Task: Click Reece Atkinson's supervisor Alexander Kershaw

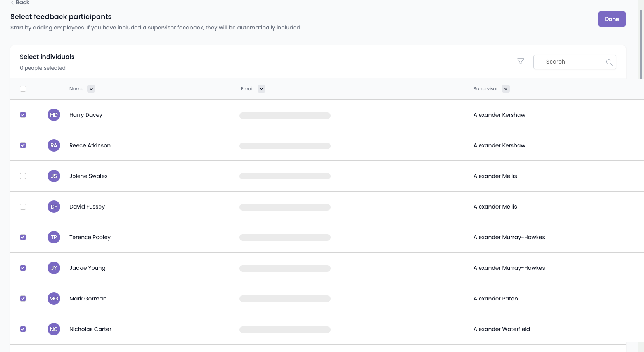Action: click(x=499, y=145)
